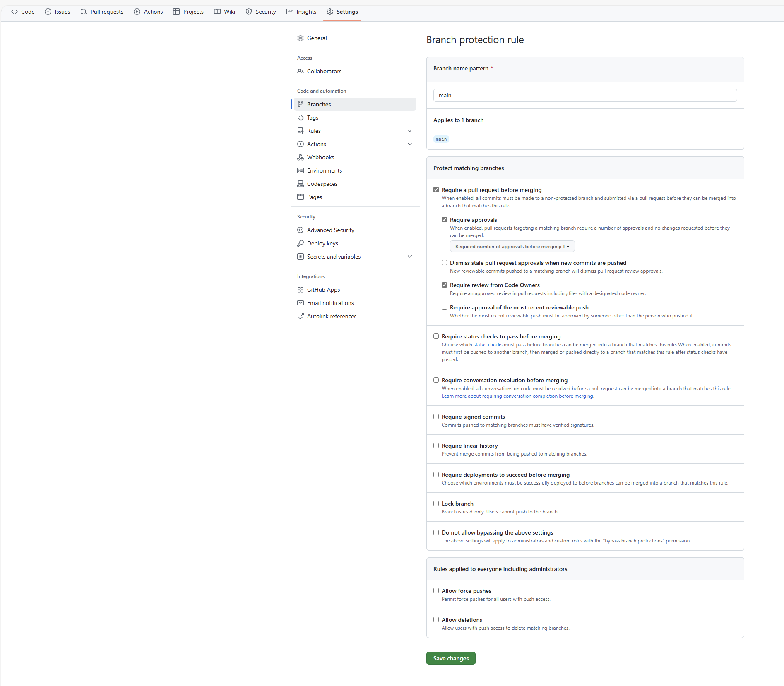This screenshot has width=784, height=686.
Task: Click the Wiki book icon
Action: [217, 12]
